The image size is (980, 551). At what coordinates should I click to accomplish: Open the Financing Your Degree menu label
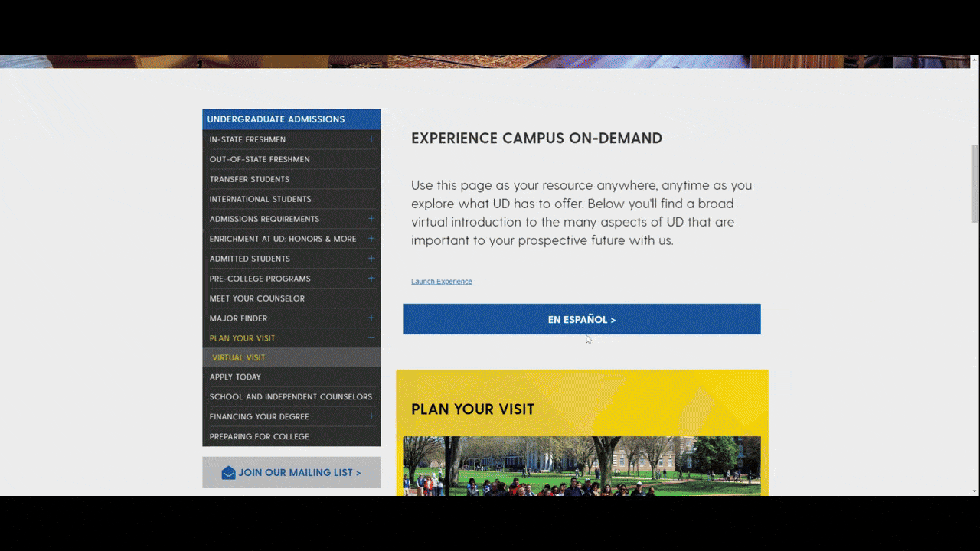click(x=260, y=417)
